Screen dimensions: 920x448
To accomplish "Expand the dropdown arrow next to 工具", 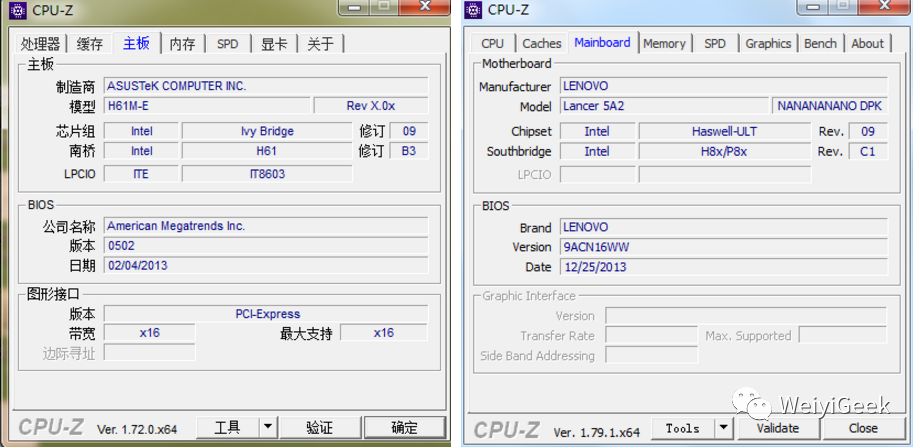I will [268, 427].
